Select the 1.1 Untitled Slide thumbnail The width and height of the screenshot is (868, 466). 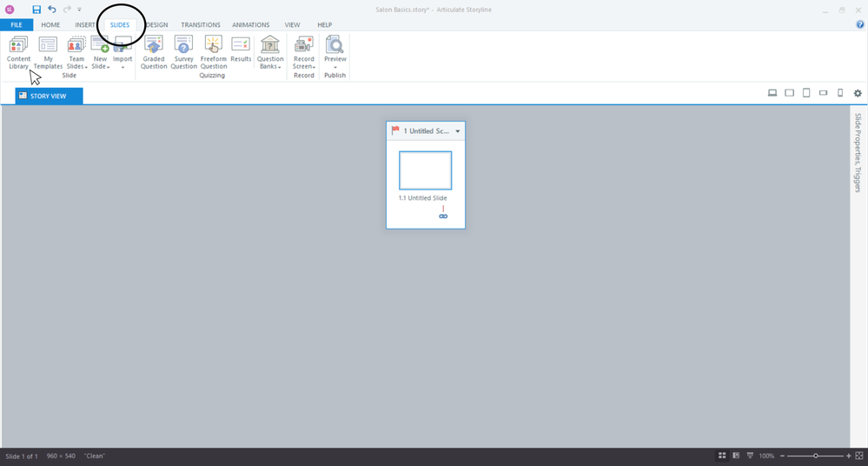coord(425,170)
